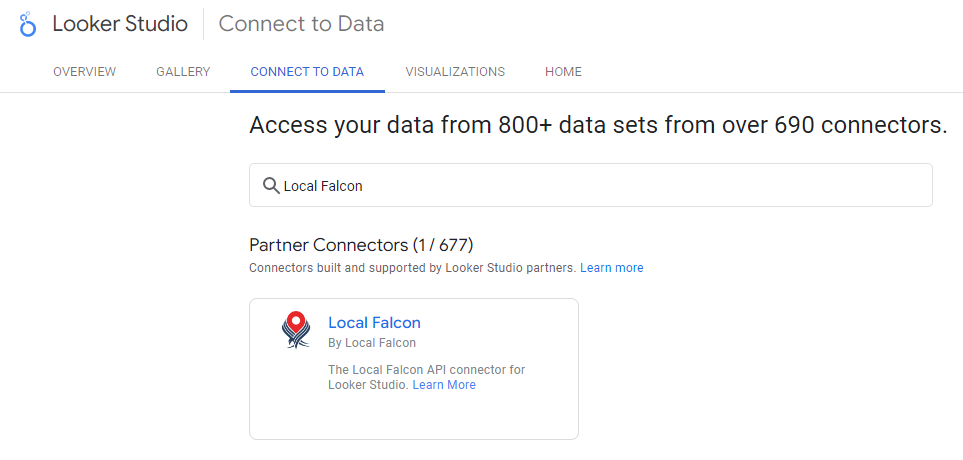Switch to the Gallery tab

(x=183, y=72)
